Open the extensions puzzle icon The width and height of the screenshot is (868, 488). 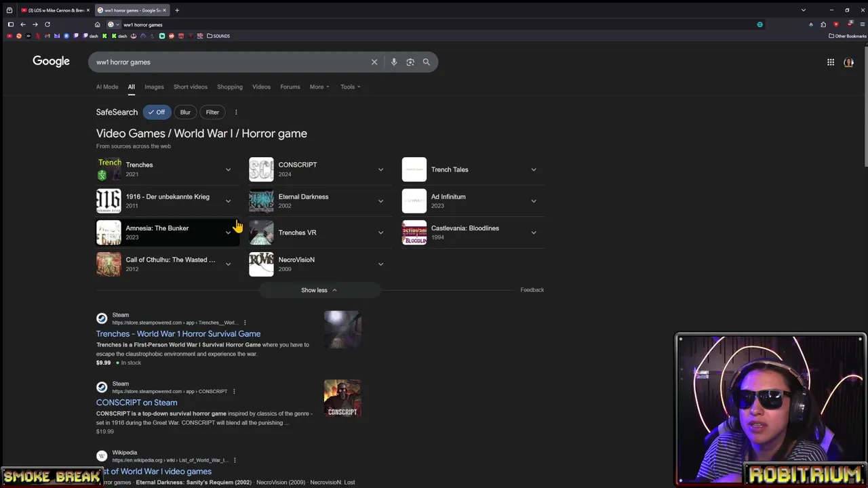coord(823,24)
